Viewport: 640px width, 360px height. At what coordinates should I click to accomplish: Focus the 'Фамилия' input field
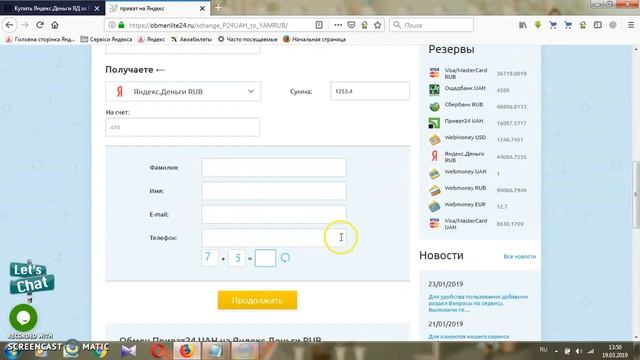coord(274,167)
